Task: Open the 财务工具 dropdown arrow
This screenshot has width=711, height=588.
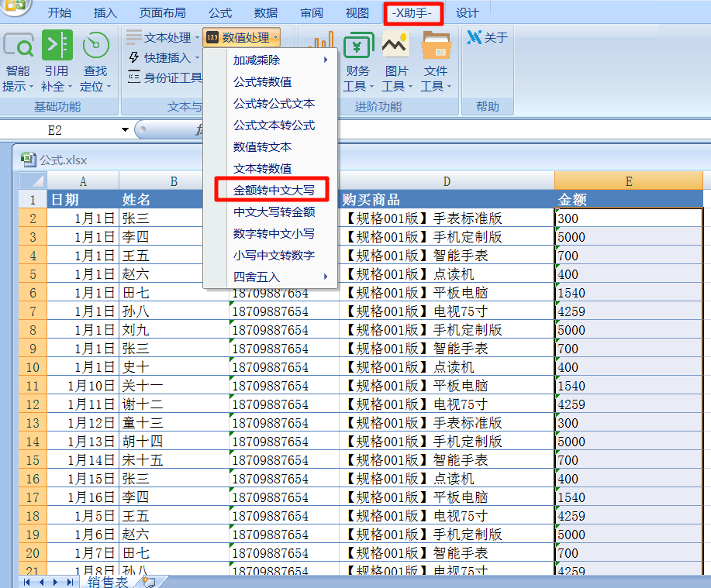Action: (x=372, y=87)
